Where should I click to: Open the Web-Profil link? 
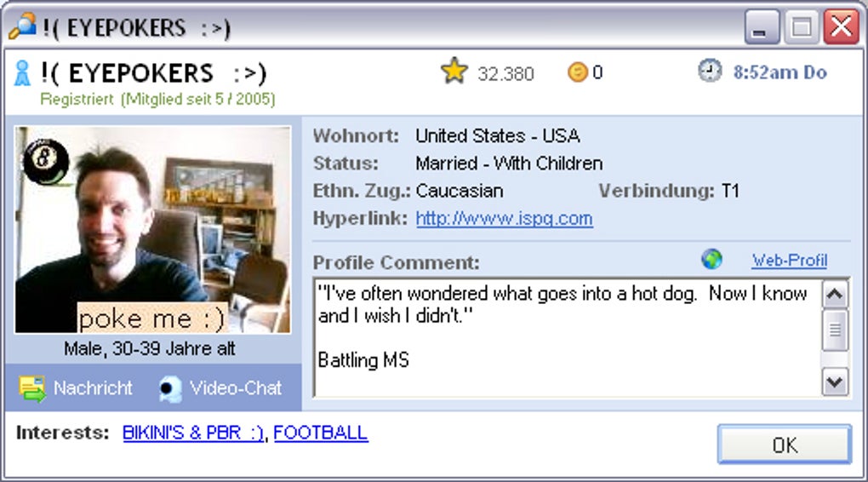[x=790, y=260]
